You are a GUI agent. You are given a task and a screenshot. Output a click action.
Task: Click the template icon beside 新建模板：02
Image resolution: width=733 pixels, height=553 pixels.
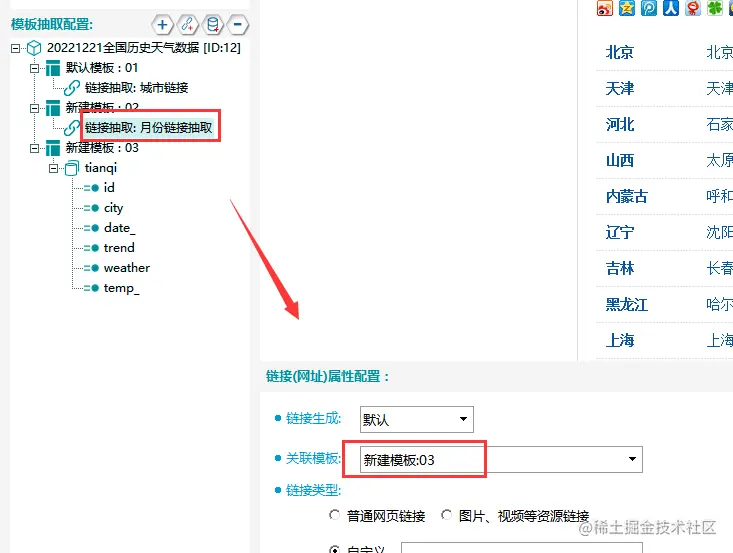pyautogui.click(x=53, y=108)
